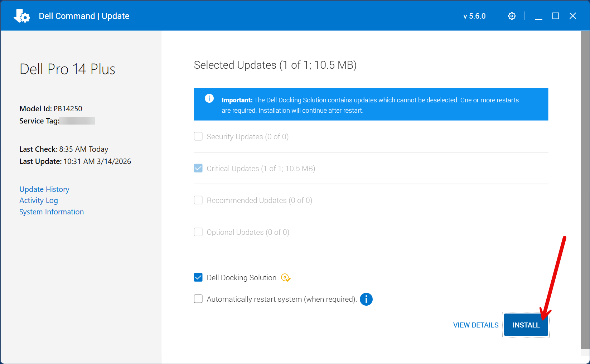590x364 pixels.
Task: Close the Dell Command Update window
Action: click(x=572, y=16)
